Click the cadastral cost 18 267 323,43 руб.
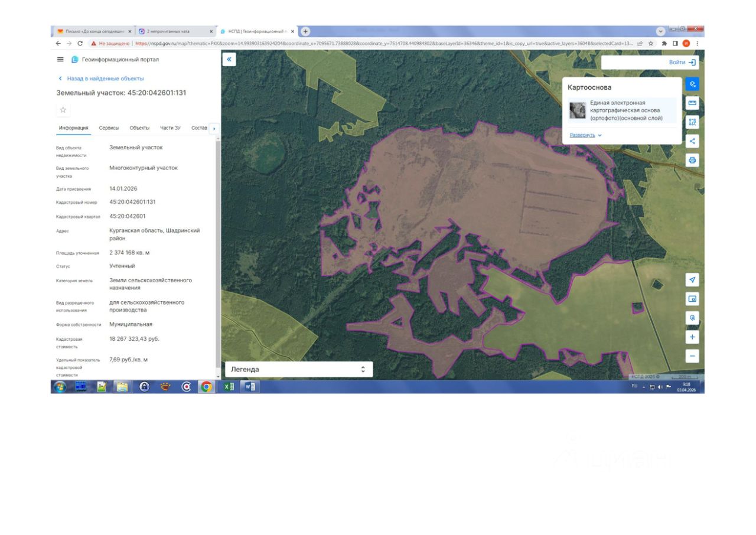The width and height of the screenshot is (756, 535). point(134,339)
